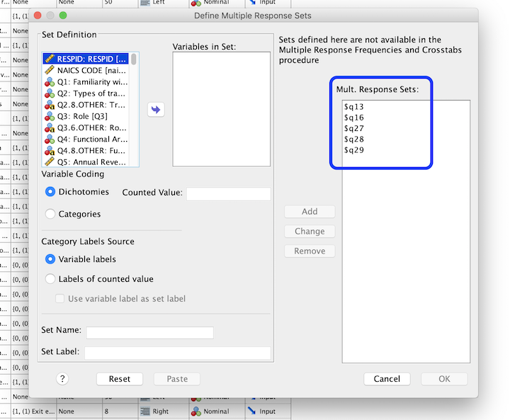510x420 pixels.
Task: Click the Counted Value input field
Action: point(228,194)
